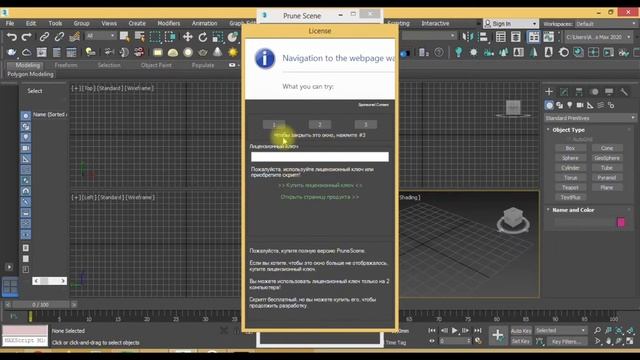Activate the Select and Rotate tool
This screenshot has width=640, height=360.
[x=202, y=37]
